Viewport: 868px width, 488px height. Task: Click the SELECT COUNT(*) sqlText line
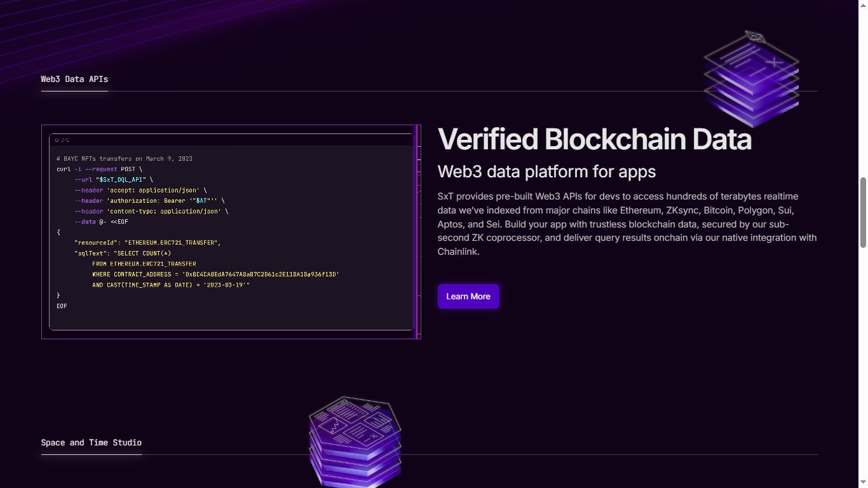point(123,254)
